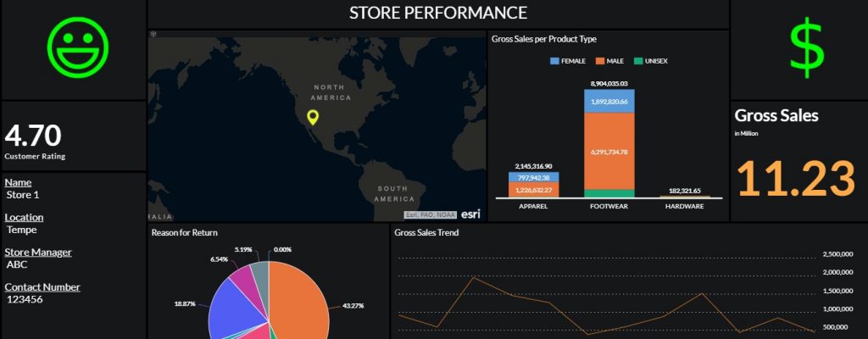Image resolution: width=868 pixels, height=339 pixels.
Task: Select the orange 43.27% pie slice
Action: [299, 302]
